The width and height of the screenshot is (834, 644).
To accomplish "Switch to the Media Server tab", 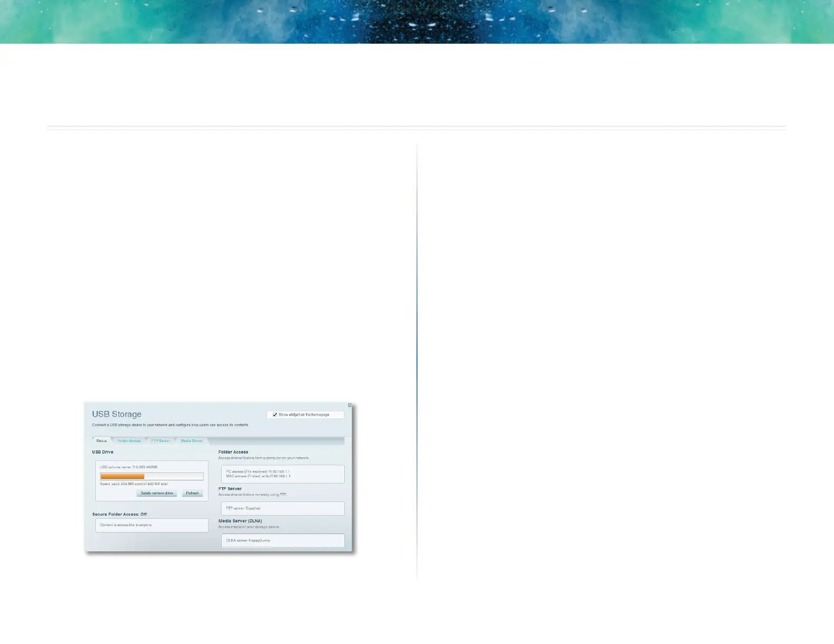I will click(192, 441).
